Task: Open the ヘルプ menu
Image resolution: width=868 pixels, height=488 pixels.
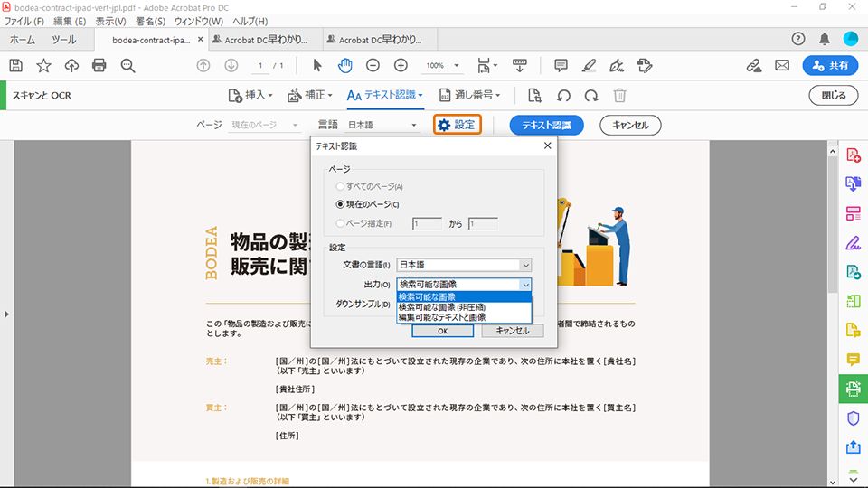Action: (250, 21)
